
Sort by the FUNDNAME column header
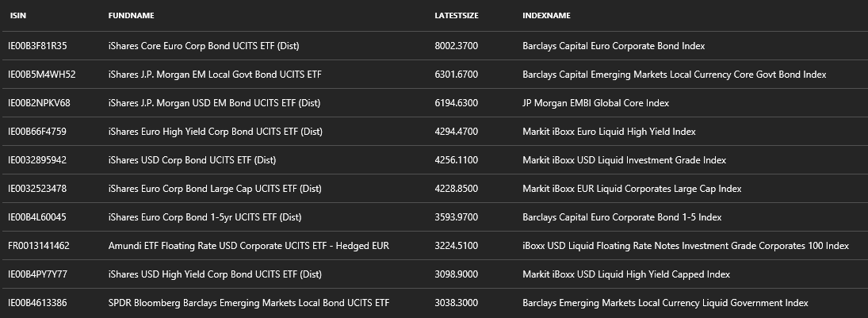click(x=131, y=16)
